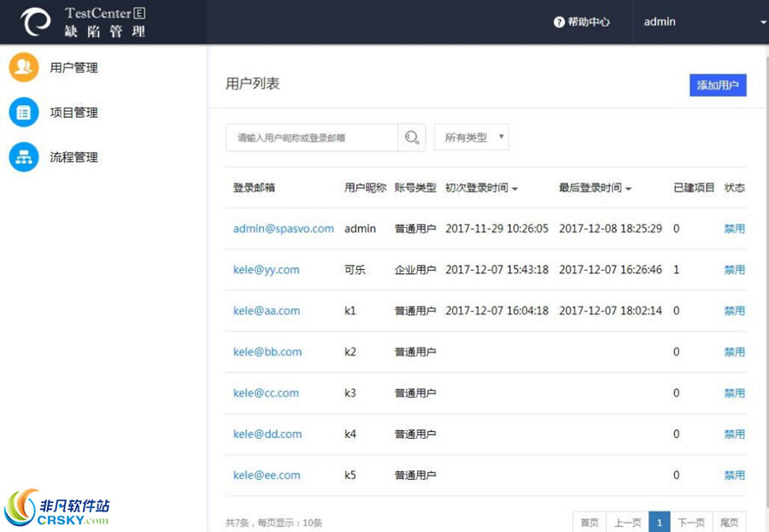Disable user admin@spasvo.com via 禁用 toggle
This screenshot has height=532, width=769.
click(733, 228)
